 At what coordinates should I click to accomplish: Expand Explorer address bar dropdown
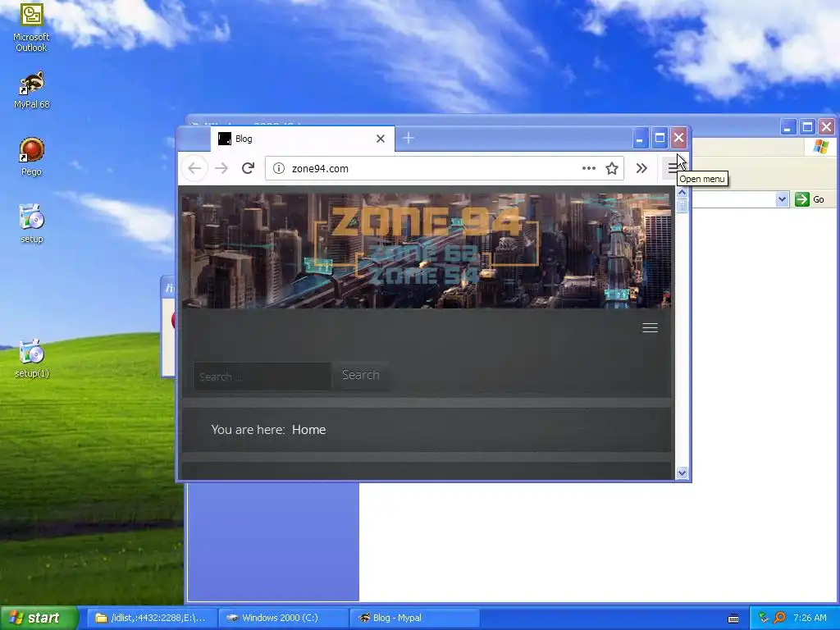pyautogui.click(x=782, y=199)
